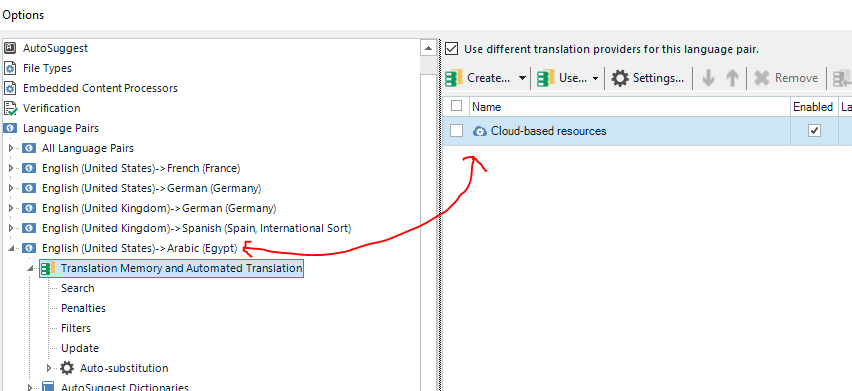Click icon beside English (United Kingdom)->Spanish row
Viewport: 852px width, 391px height.
pyautogui.click(x=29, y=228)
